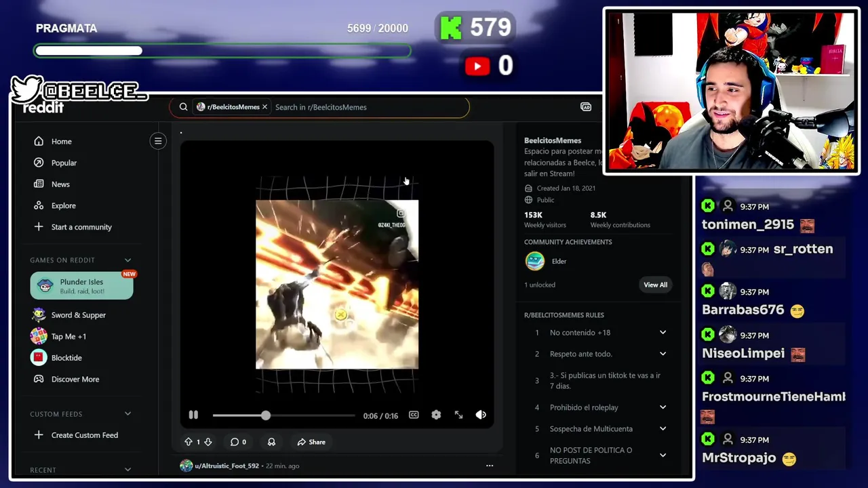The height and width of the screenshot is (488, 868).
Task: Click the Created Jan 18, 2021 text
Action: [x=566, y=188]
